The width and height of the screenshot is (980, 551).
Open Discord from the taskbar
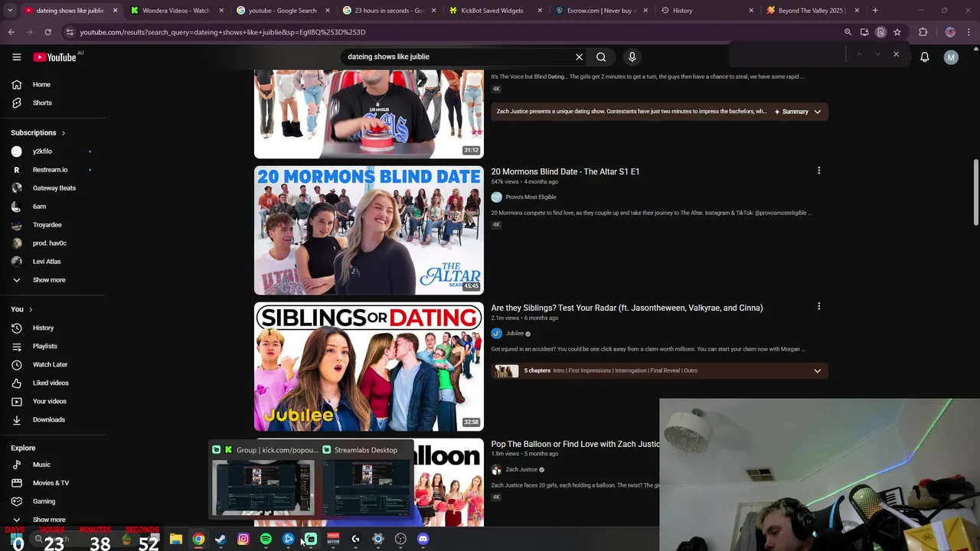pos(423,540)
